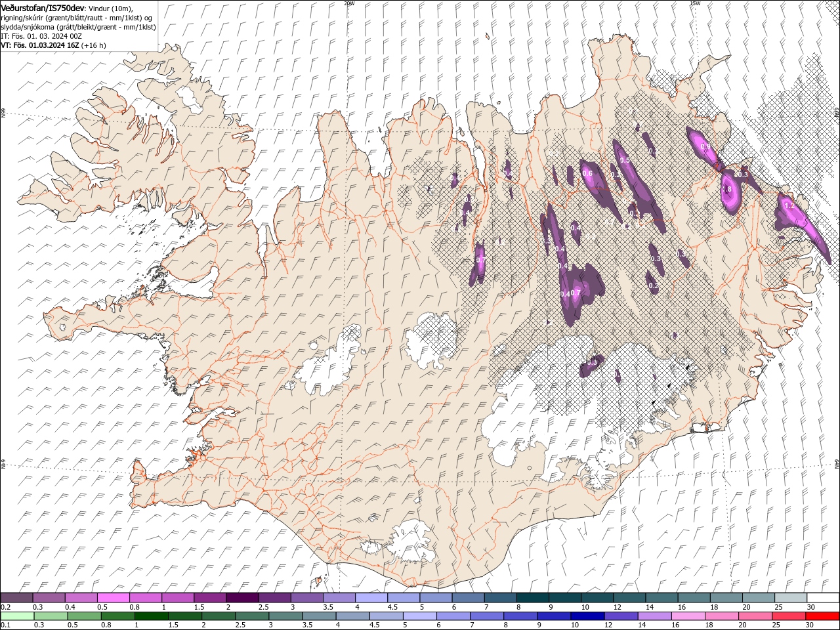
Task: Click the light grey snow swatch at value 25
Action: 790,598
